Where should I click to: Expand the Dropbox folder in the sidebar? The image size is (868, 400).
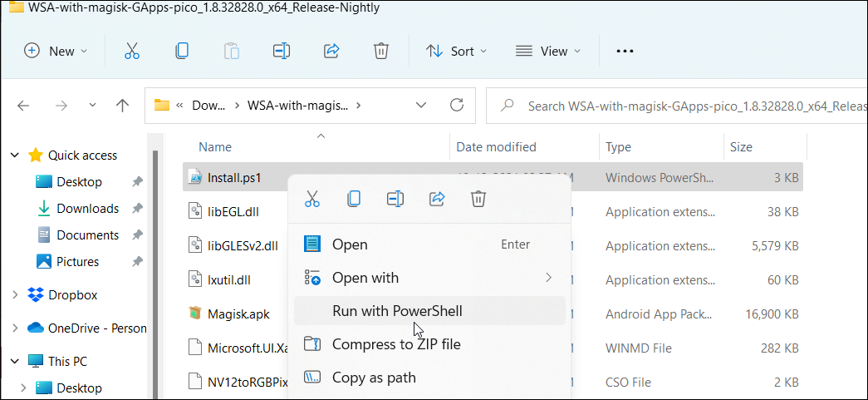(14, 295)
